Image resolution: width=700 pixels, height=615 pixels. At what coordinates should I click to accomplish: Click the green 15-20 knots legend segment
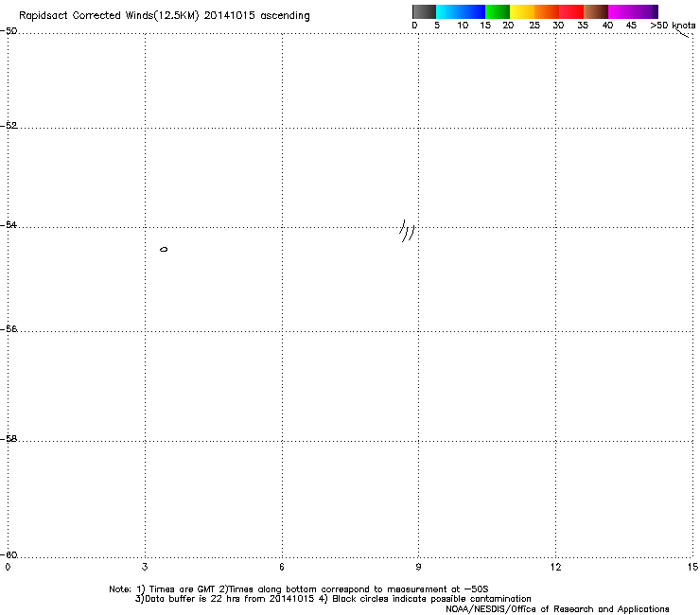[498, 11]
